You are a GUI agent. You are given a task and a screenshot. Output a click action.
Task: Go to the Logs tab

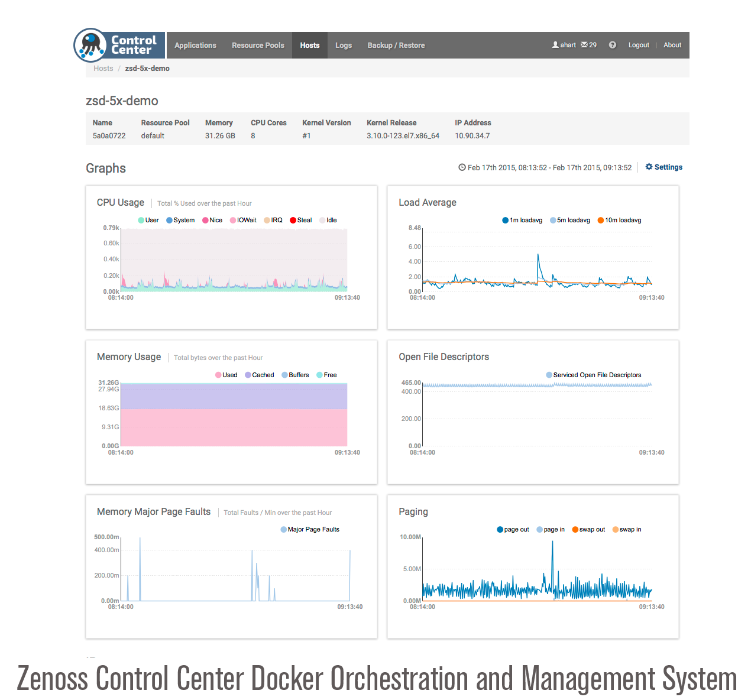(343, 46)
